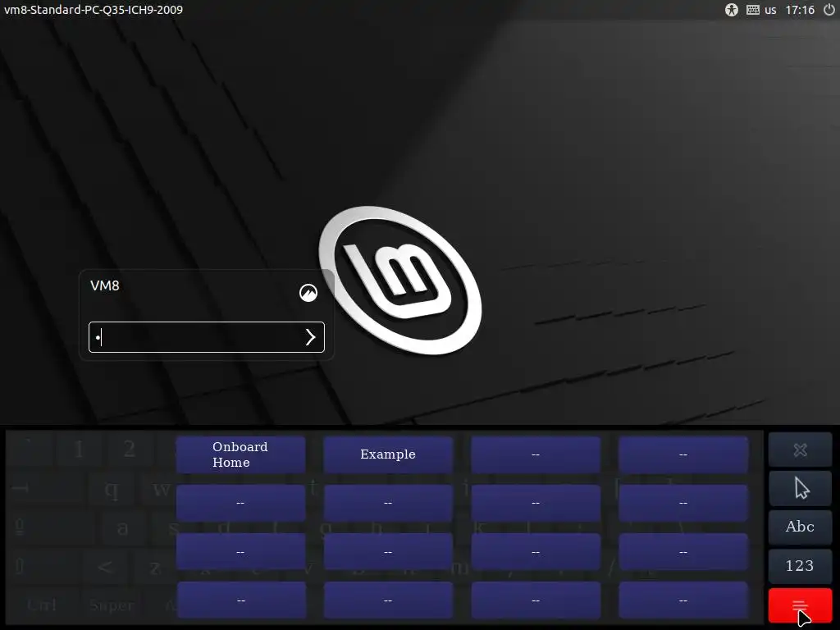Open the session chooser badge beside VM8

point(308,293)
